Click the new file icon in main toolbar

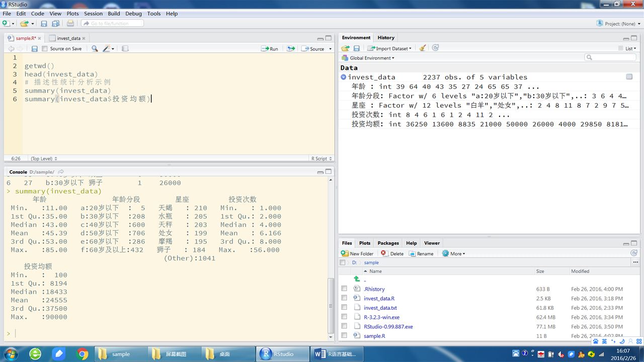point(6,24)
